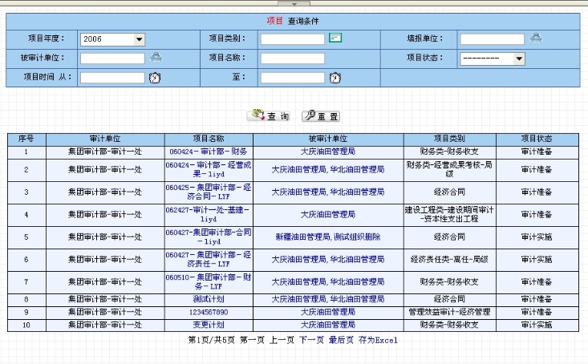The image size is (588, 364).
Task: Focus the 项目类别 text field
Action: tap(292, 38)
